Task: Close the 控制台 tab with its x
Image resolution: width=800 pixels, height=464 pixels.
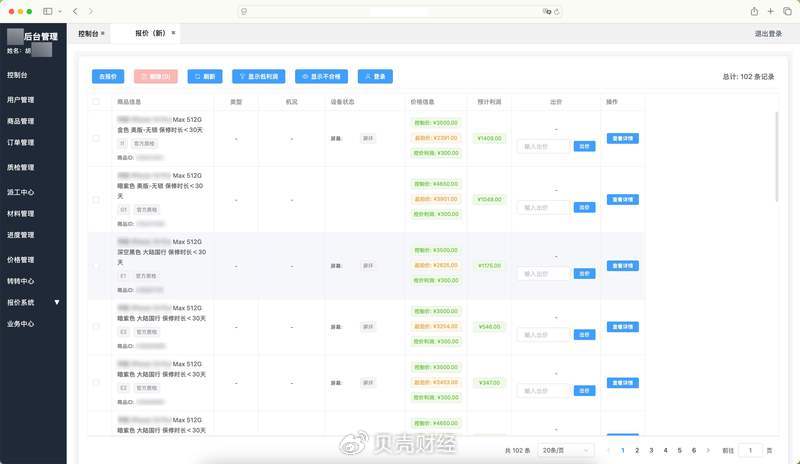Action: pos(103,33)
